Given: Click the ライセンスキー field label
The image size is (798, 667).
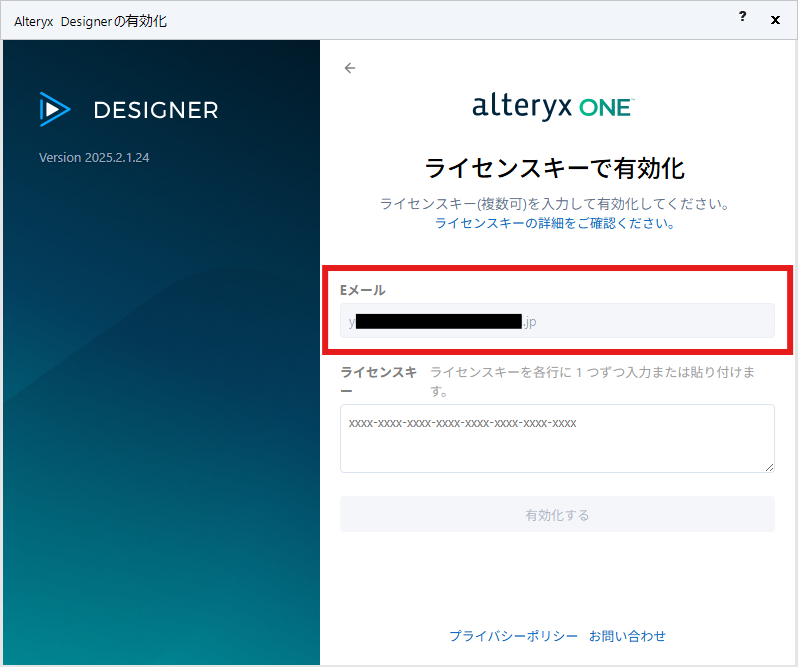Looking at the screenshot, I should point(379,382).
